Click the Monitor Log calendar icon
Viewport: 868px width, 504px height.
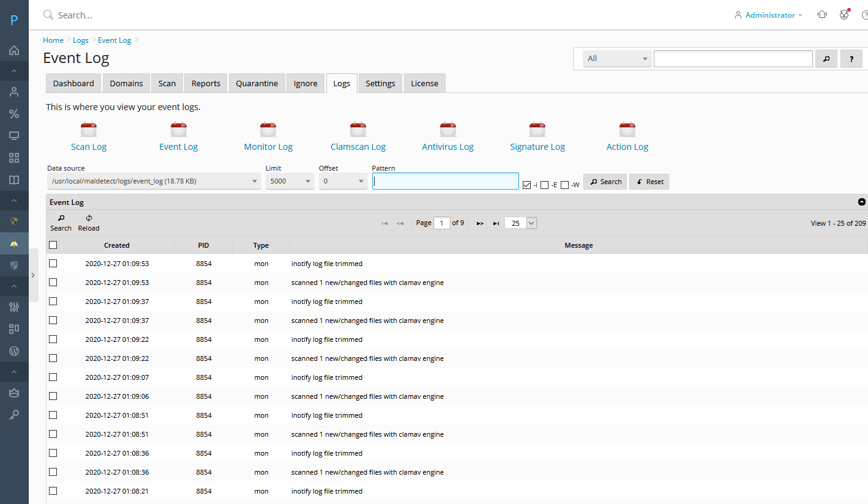tap(268, 129)
